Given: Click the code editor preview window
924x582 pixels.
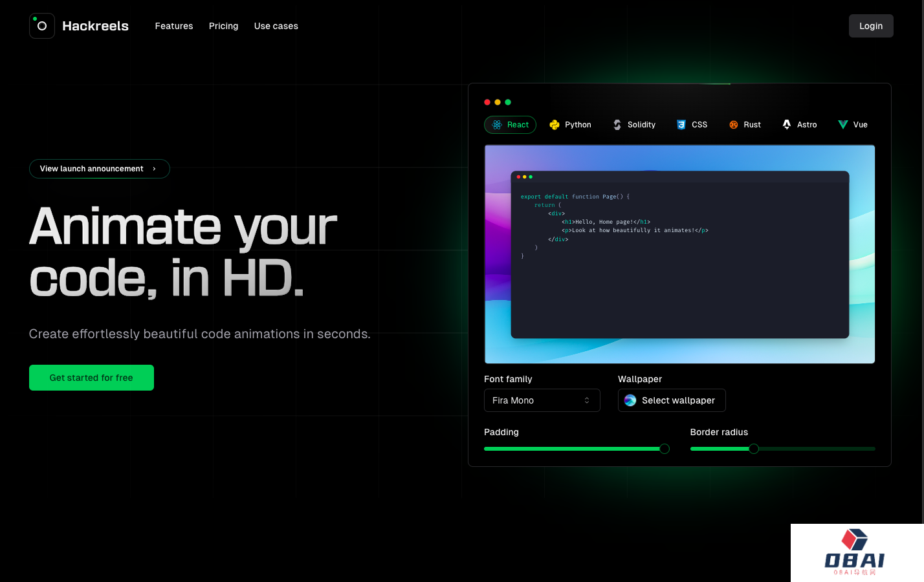Looking at the screenshot, I should (680, 255).
